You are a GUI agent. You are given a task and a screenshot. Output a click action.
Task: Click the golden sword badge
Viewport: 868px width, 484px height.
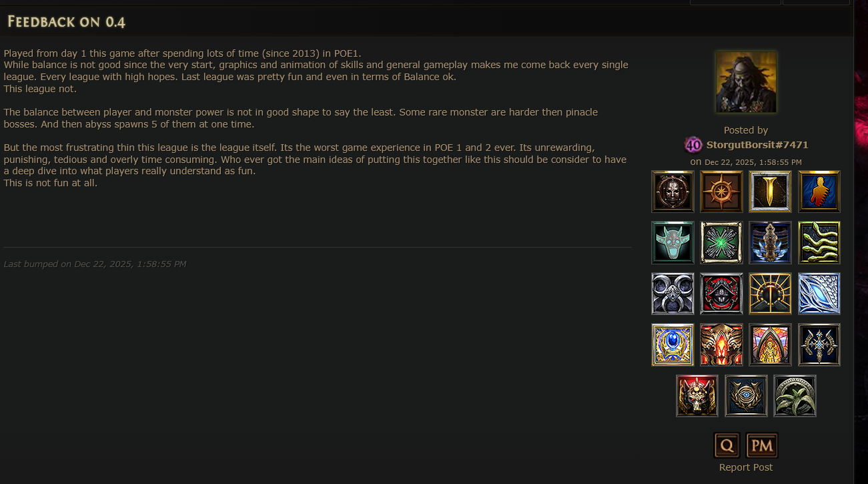pos(770,192)
